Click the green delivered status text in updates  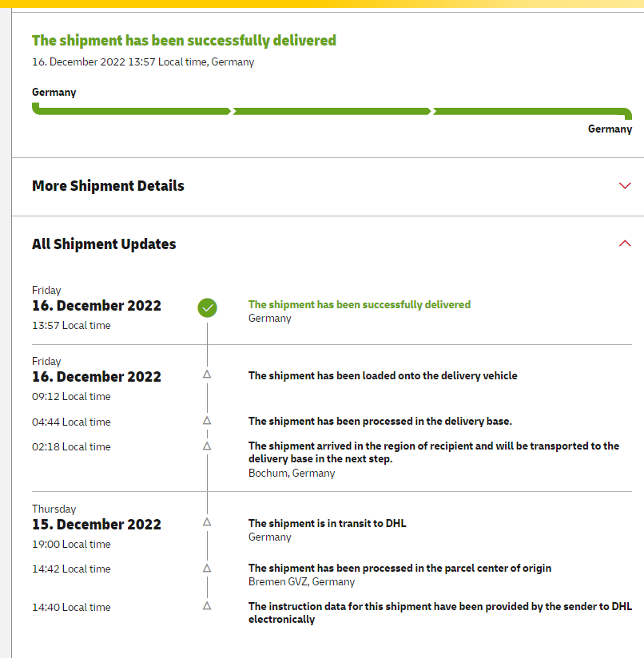[359, 304]
